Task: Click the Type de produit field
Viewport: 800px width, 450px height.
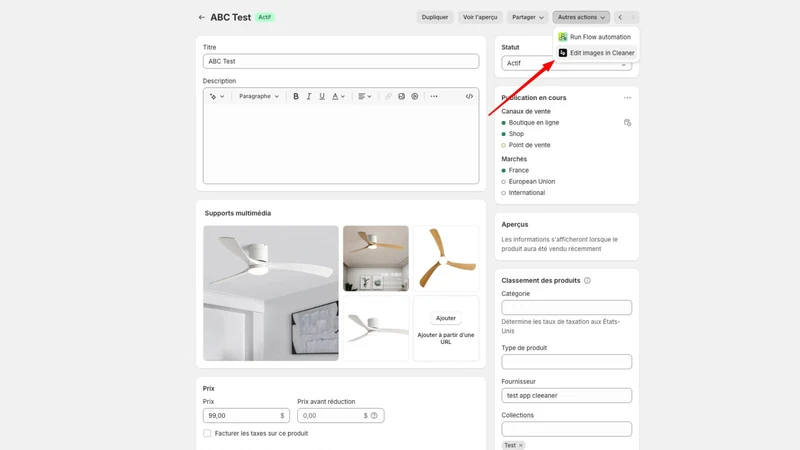Action: [566, 362]
